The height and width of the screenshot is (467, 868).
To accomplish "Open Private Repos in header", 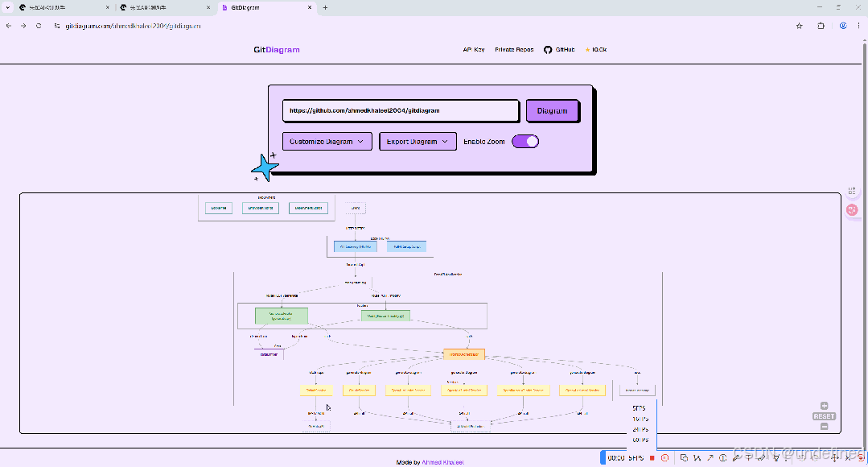I will (514, 49).
